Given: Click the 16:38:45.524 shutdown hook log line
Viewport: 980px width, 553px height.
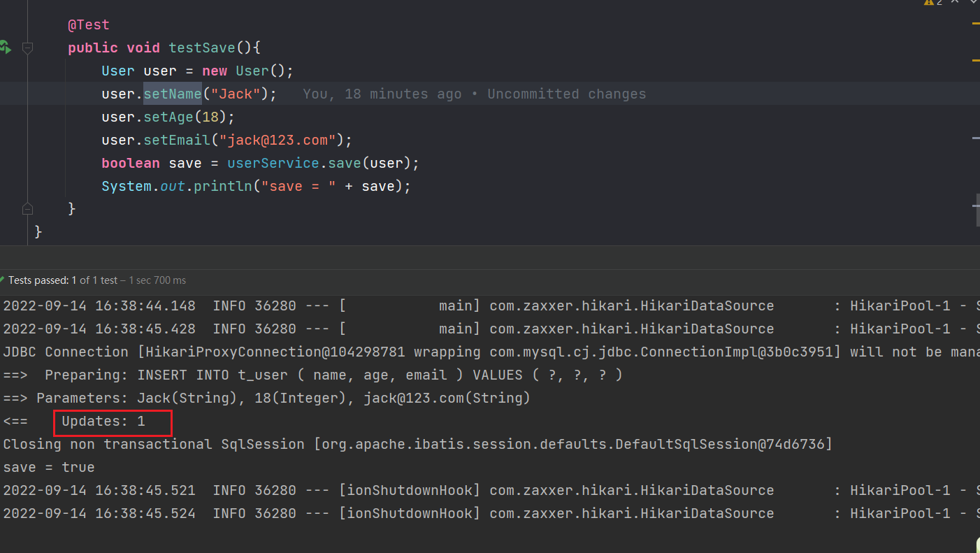Looking at the screenshot, I should (490, 513).
